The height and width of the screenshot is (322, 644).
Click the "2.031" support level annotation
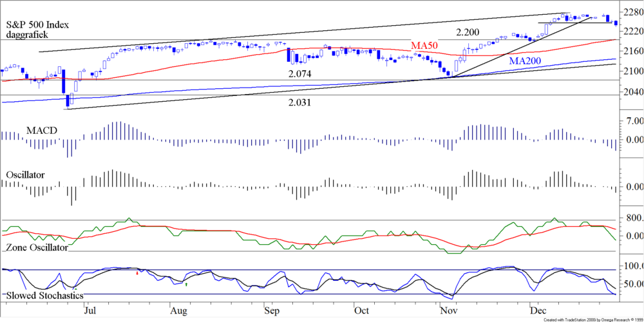299,102
